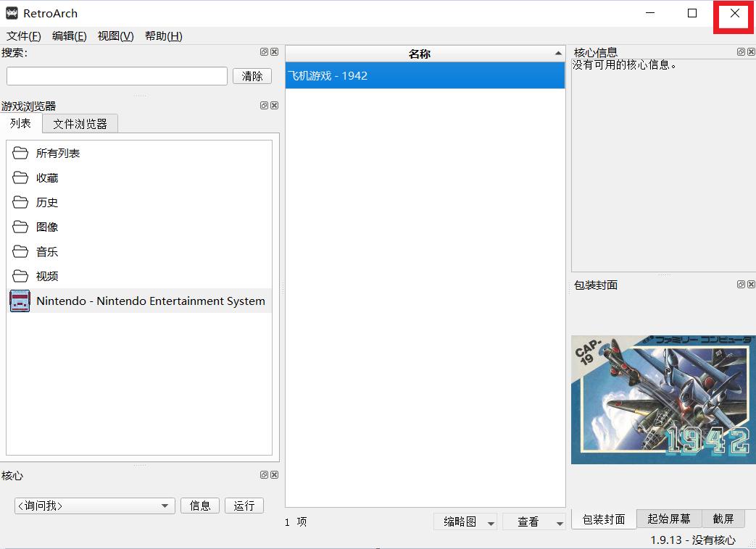Undock the 搜索 search panel
This screenshot has height=549, width=756.
click(264, 51)
